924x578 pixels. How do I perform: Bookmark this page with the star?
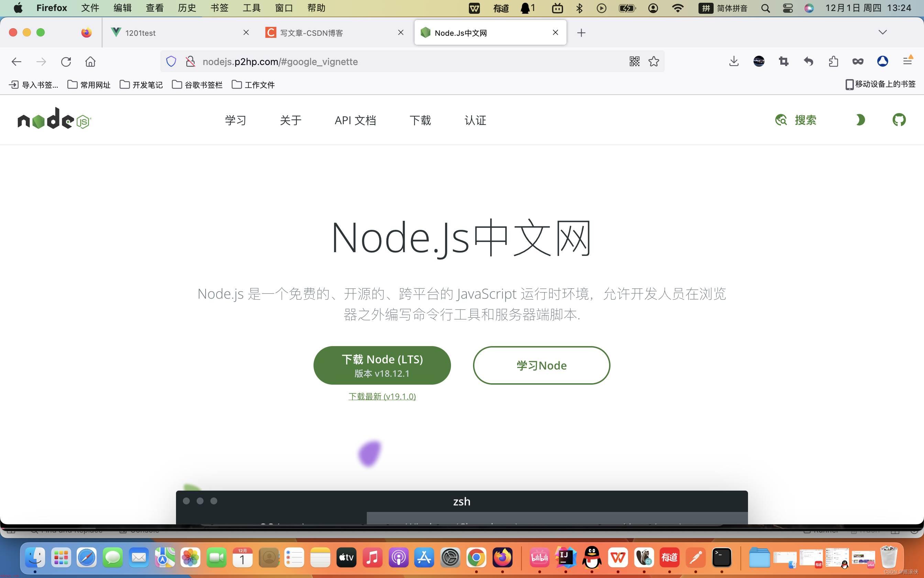pos(654,61)
